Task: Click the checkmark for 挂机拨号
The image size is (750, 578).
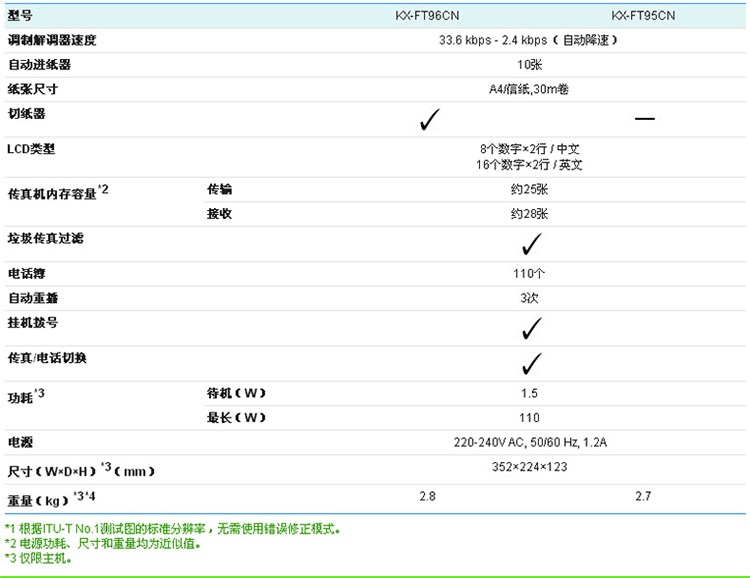Action: click(530, 327)
